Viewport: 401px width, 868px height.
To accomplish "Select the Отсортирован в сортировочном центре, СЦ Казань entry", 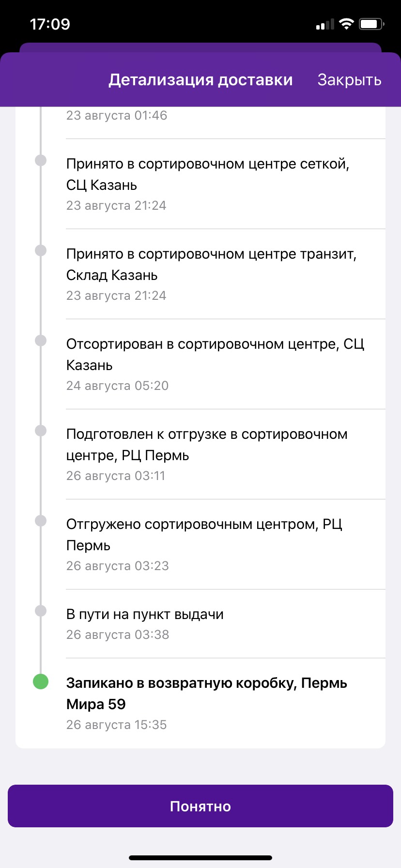I will [x=226, y=364].
